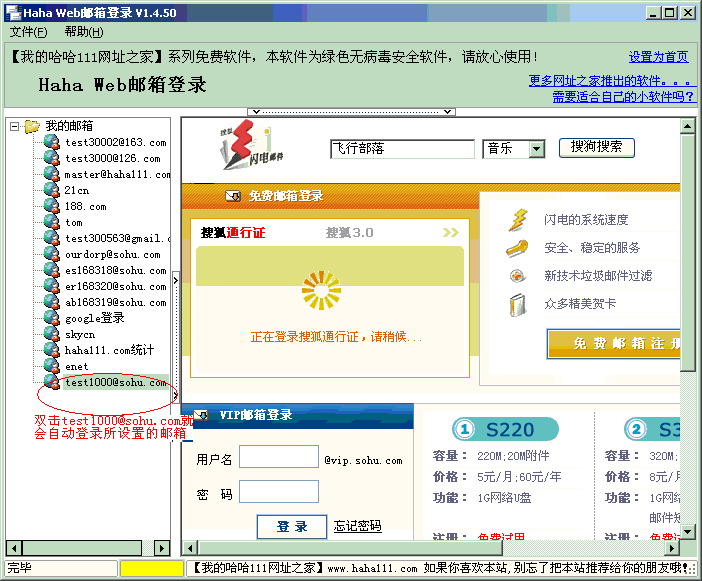Click globe icon beside skycn entry
This screenshot has height=581, width=702.
click(x=52, y=334)
